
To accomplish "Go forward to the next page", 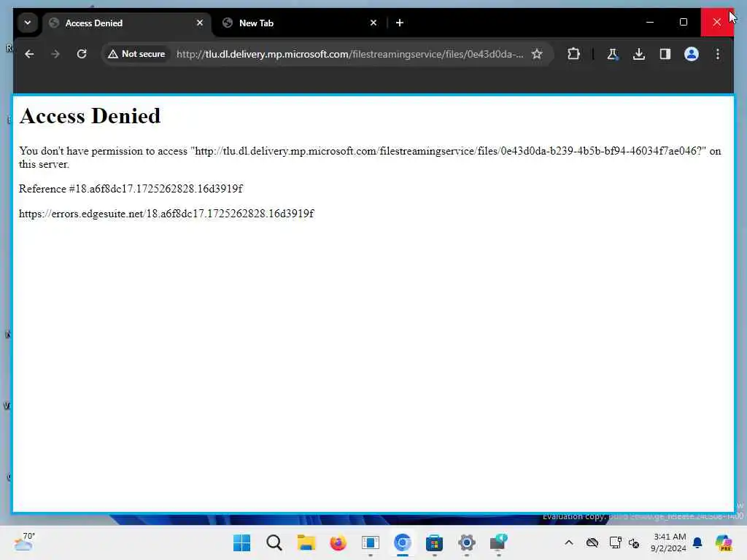I will [55, 54].
